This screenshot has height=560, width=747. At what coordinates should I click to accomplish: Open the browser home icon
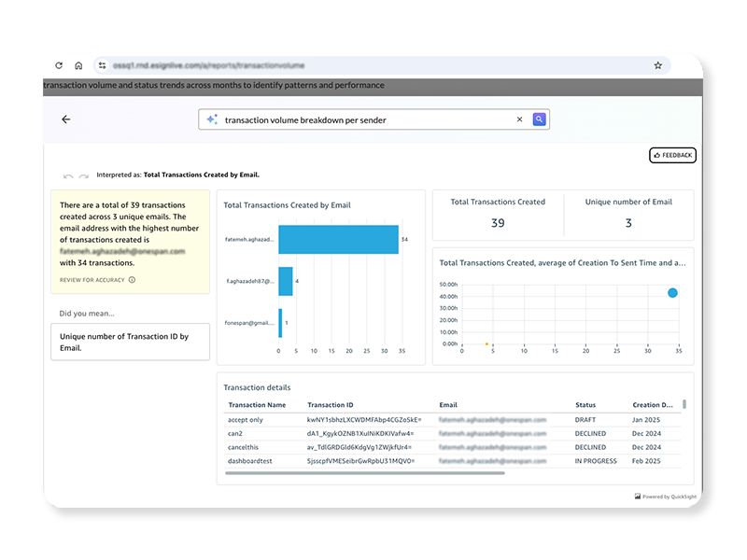point(78,66)
